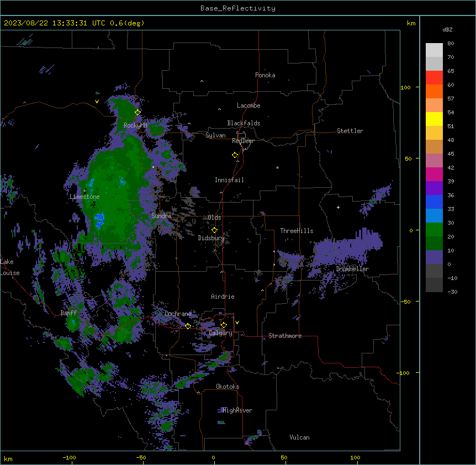Select the yellow diamond marker below the Cochrane label
The width and height of the screenshot is (476, 465).
click(x=188, y=326)
